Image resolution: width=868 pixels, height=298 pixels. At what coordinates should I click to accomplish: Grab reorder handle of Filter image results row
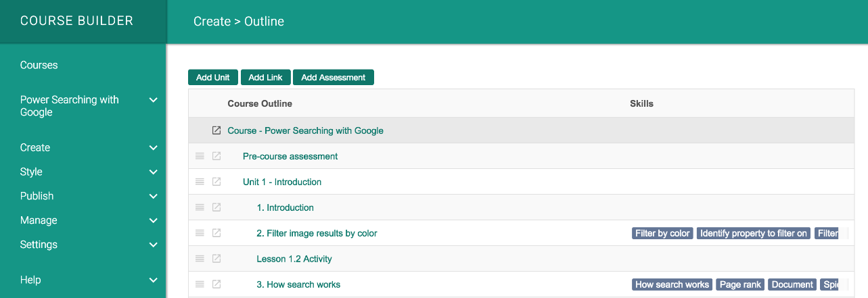point(200,233)
